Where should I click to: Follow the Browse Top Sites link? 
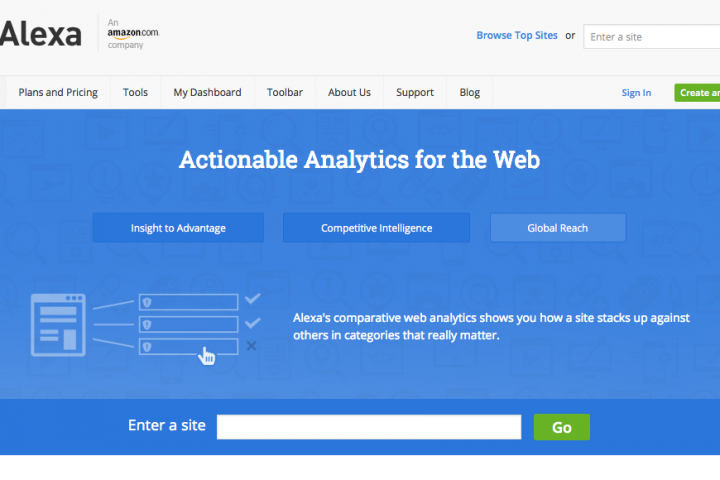(x=517, y=36)
